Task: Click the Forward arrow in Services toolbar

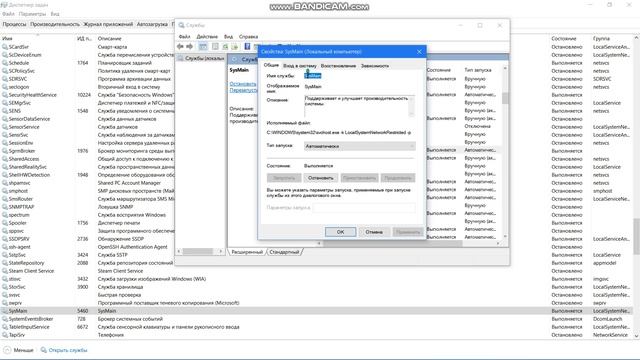Action: (x=189, y=47)
